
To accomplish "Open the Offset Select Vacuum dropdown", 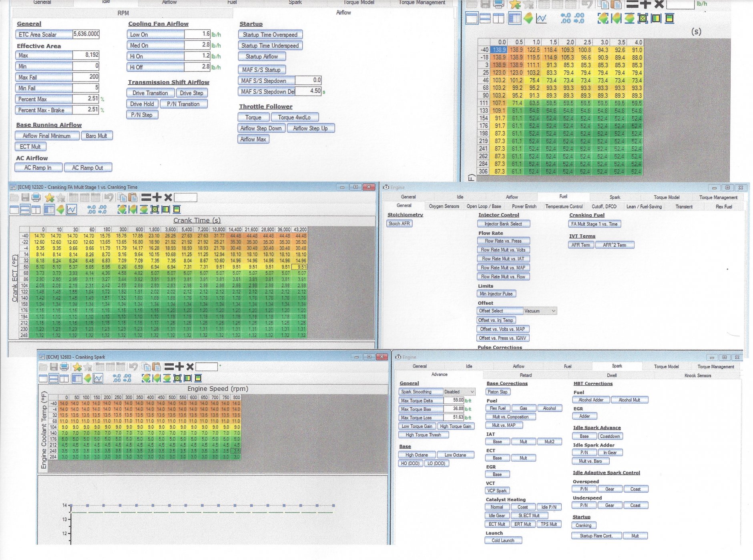I will (540, 311).
